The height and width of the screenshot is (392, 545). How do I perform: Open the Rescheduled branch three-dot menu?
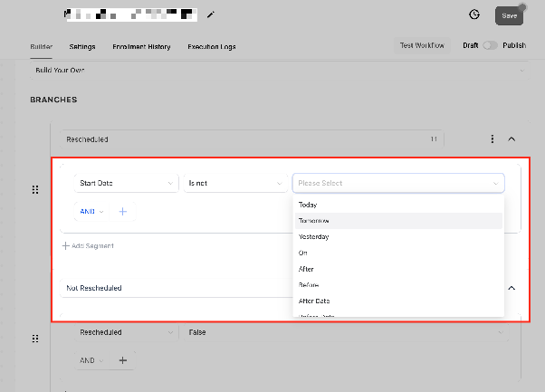[492, 139]
